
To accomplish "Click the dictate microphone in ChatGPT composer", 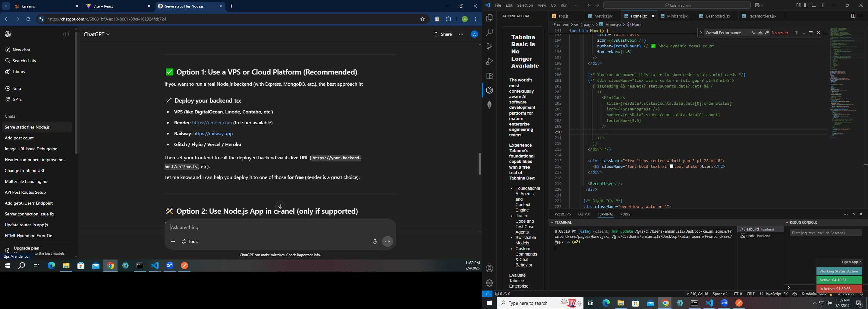I will click(375, 241).
